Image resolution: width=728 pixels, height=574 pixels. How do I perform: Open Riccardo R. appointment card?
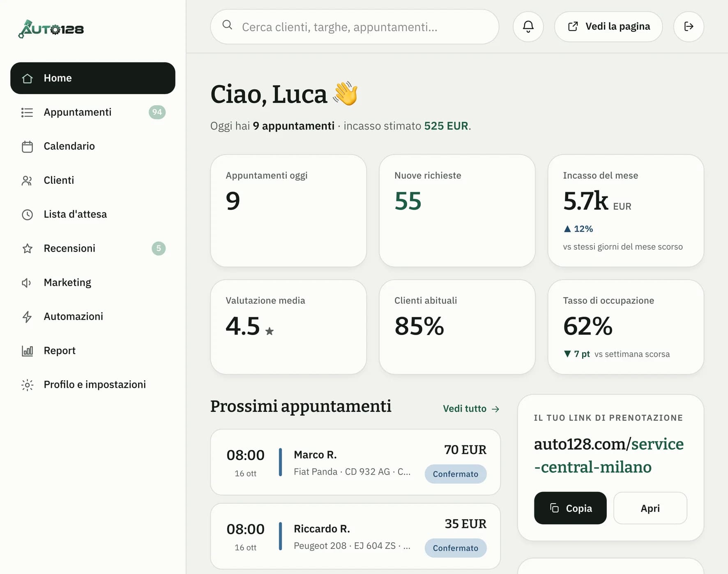coord(355,536)
